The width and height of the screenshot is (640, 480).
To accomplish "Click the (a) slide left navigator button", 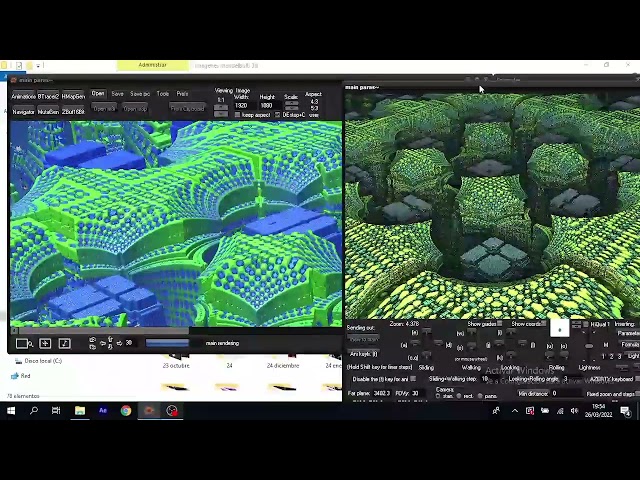I will tap(415, 345).
